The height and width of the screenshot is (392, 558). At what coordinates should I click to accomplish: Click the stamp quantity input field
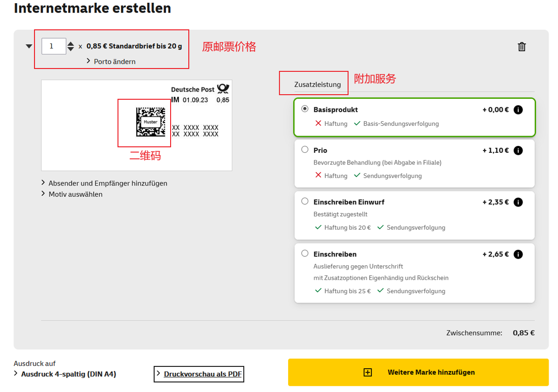tap(54, 46)
